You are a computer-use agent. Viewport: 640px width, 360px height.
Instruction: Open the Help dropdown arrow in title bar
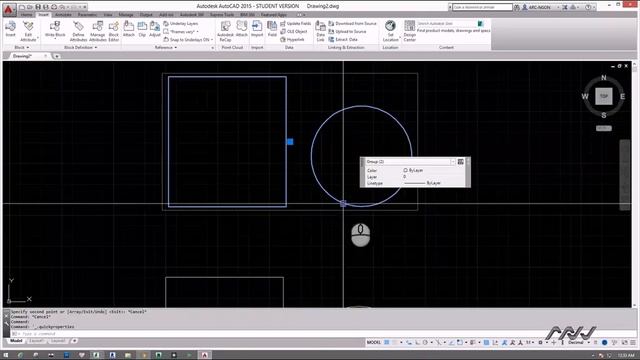594,7
